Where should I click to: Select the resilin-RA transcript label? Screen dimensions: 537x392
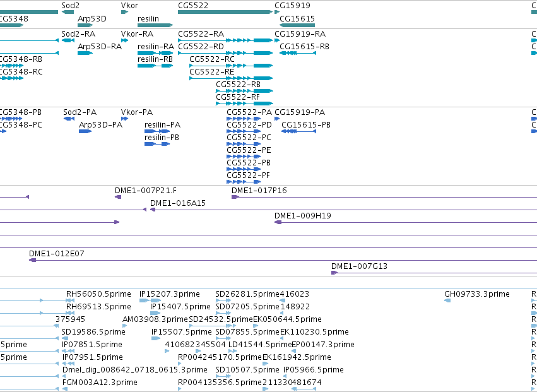pyautogui.click(x=156, y=47)
